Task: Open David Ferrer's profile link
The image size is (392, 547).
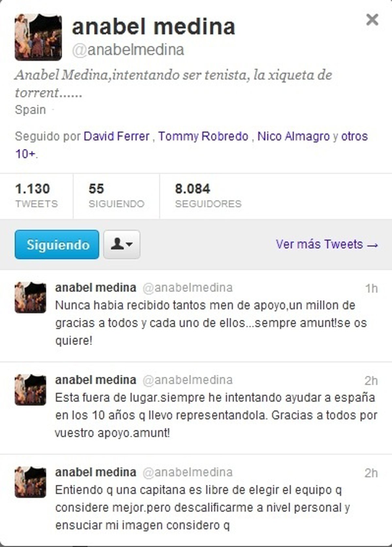Action: click(x=117, y=136)
